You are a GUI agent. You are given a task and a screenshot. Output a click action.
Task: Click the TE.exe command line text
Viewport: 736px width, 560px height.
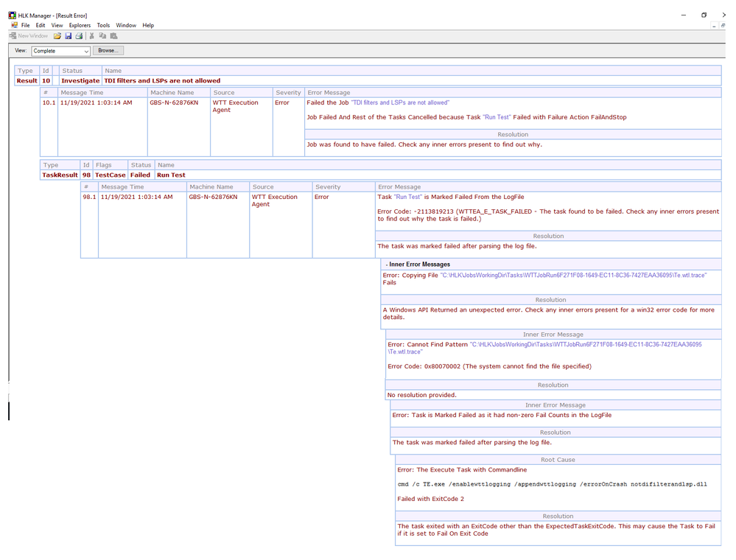coord(552,484)
